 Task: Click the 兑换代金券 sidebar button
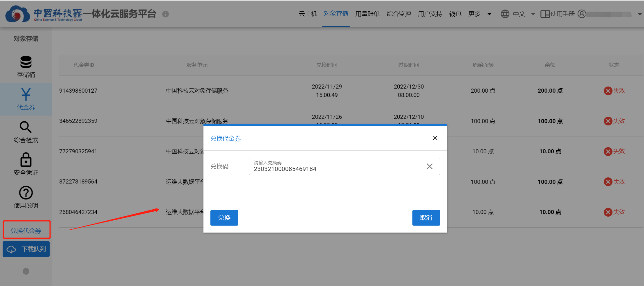[26, 231]
